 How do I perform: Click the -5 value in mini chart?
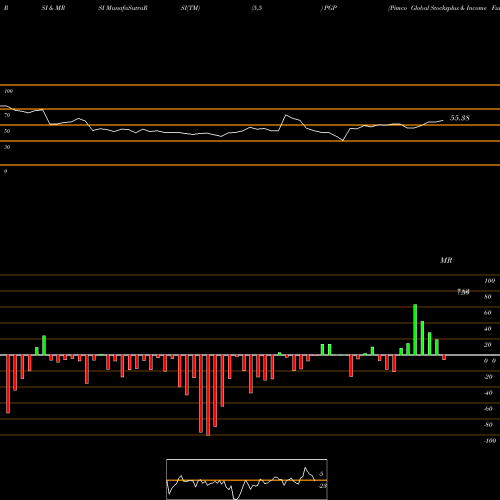(x=321, y=474)
